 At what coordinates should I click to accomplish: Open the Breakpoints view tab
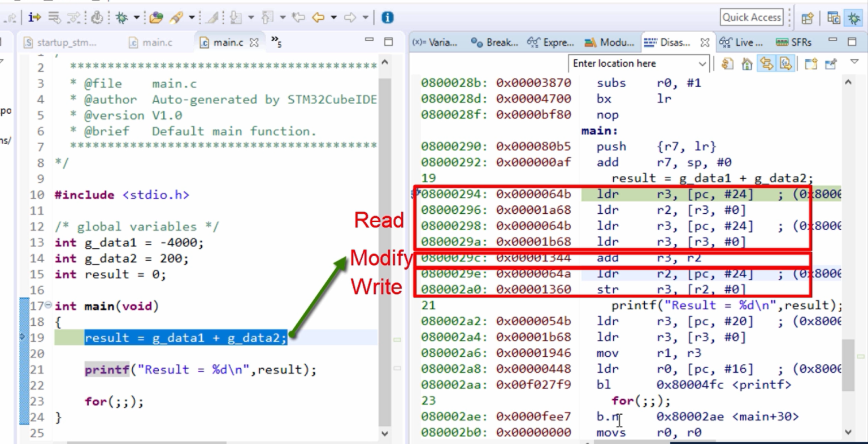pyautogui.click(x=494, y=42)
